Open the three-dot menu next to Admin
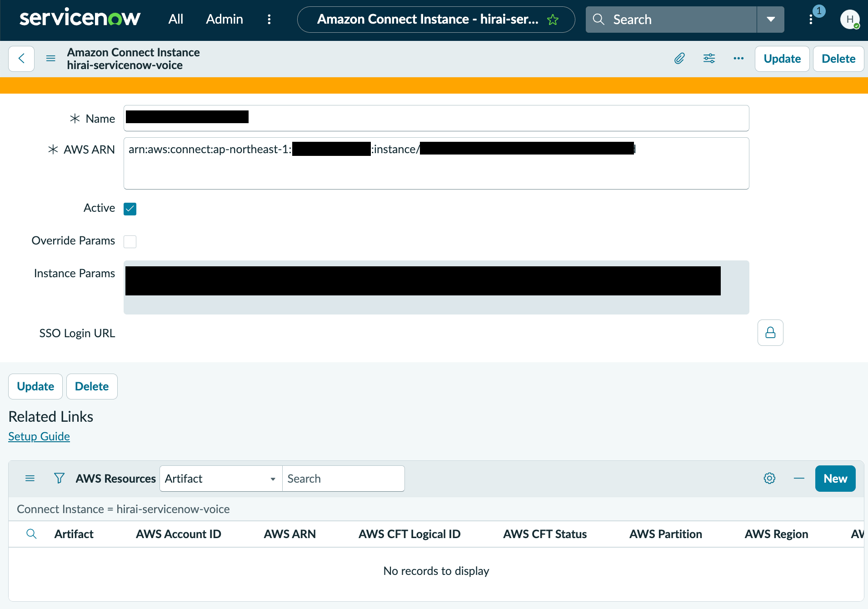This screenshot has width=868, height=609. [269, 20]
